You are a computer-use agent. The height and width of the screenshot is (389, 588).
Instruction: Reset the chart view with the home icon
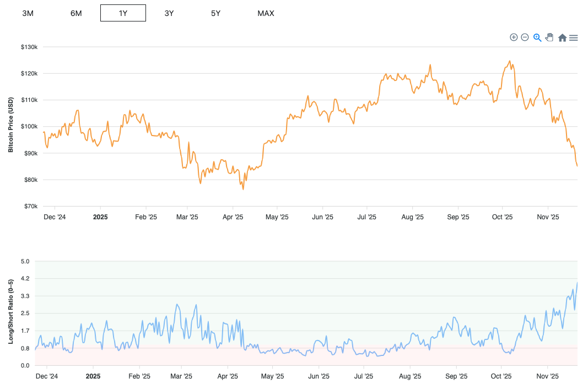point(562,37)
